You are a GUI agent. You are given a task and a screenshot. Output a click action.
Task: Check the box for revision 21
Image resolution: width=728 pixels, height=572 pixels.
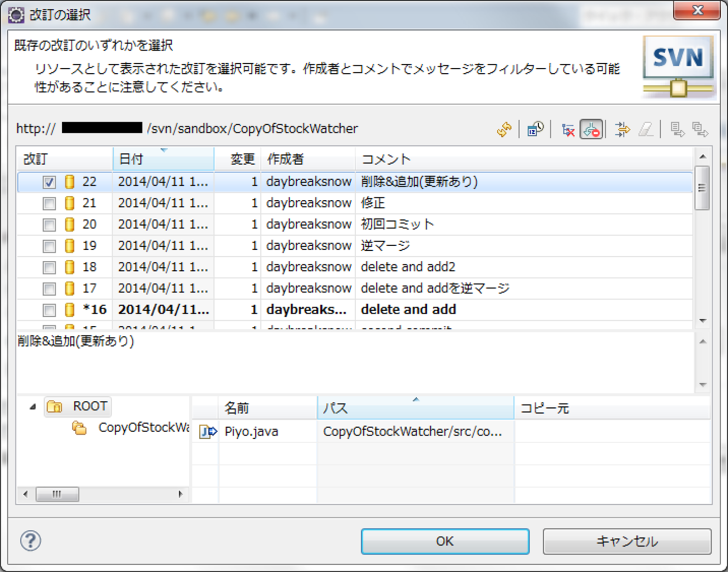[x=49, y=203]
